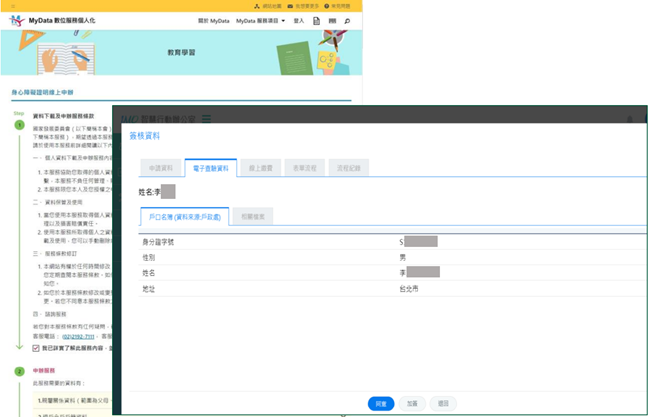Click 簽核資料 dialog title
The width and height of the screenshot is (650, 417).
tap(145, 136)
